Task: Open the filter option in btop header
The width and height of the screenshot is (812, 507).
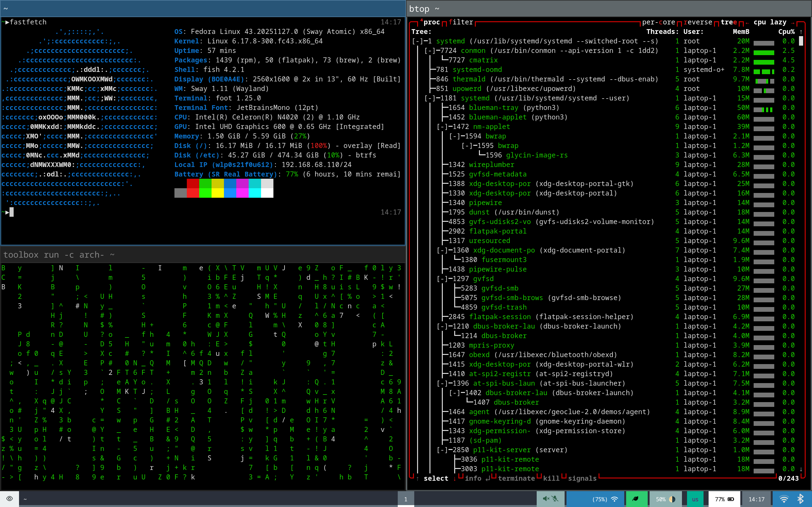Action: 461,22
